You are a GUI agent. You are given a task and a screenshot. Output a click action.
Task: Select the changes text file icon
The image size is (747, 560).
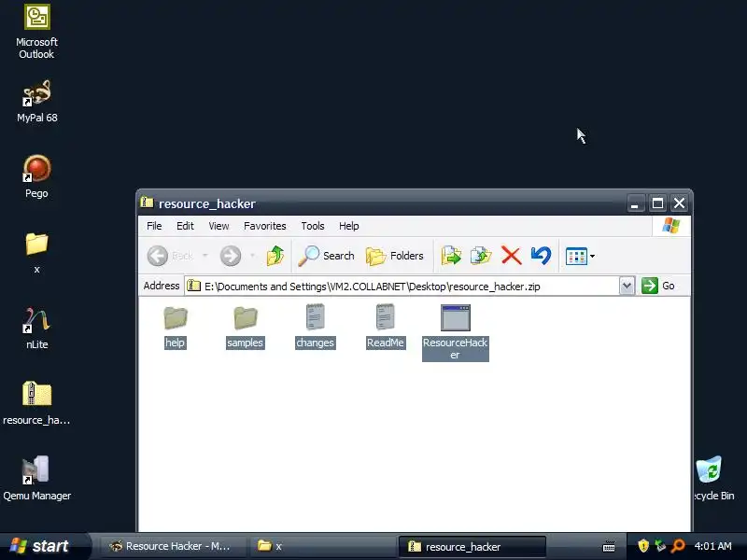coord(315,328)
